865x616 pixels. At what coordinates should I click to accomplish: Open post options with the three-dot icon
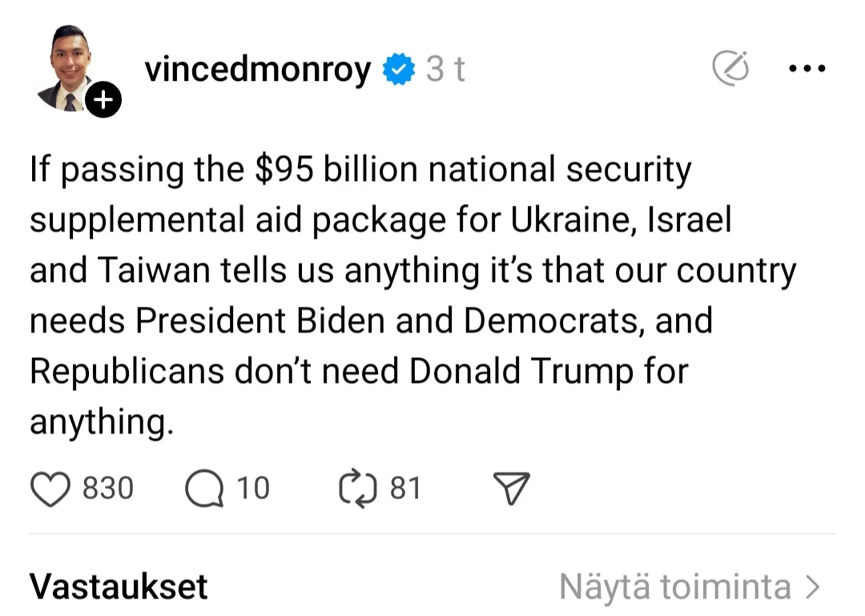[807, 68]
